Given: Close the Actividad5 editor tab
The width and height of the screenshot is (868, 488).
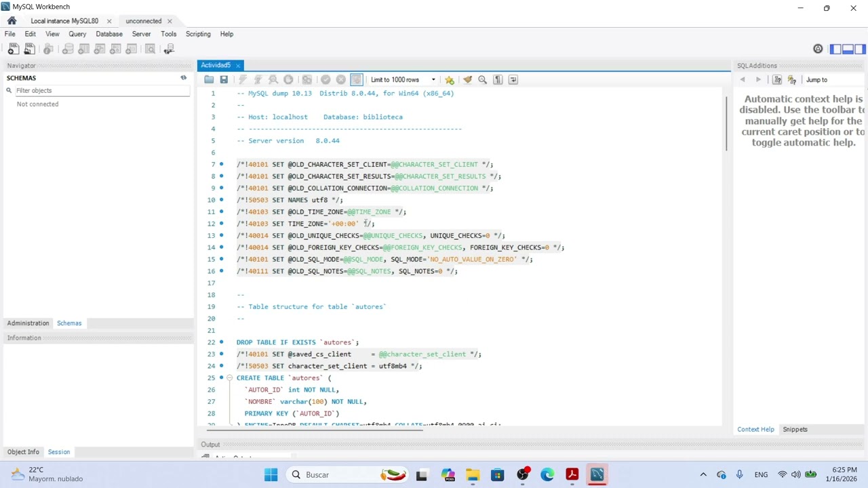Looking at the screenshot, I should [x=238, y=66].
